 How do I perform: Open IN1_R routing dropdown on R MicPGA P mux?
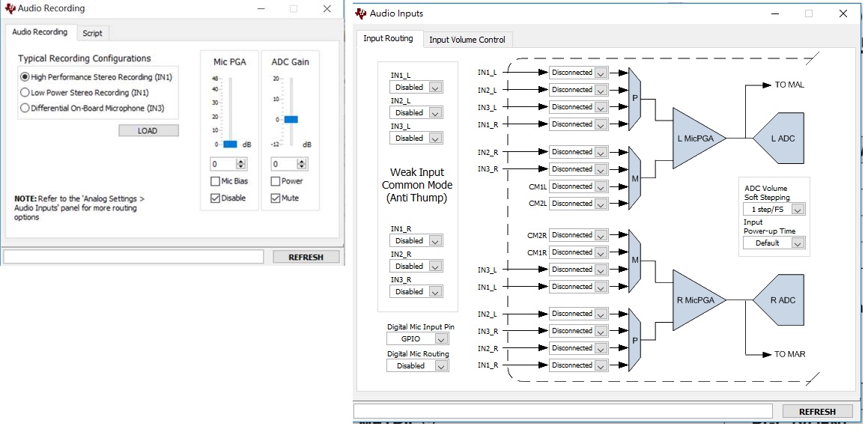coord(578,365)
